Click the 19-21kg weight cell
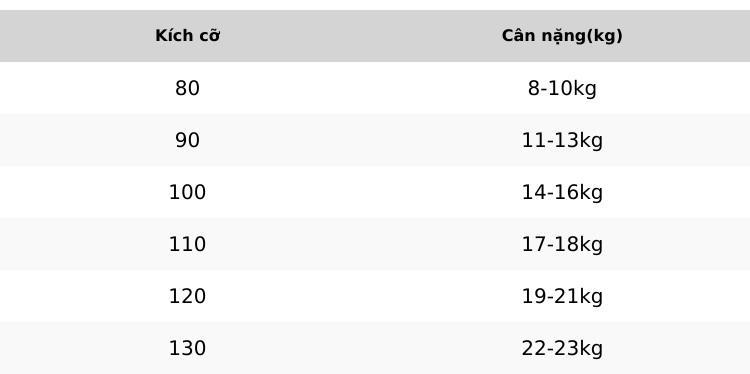Viewport: 750px width, 374px height. point(562,296)
